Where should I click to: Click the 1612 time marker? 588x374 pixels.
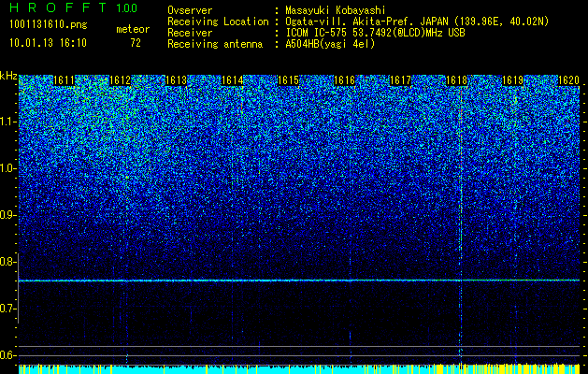[121, 80]
